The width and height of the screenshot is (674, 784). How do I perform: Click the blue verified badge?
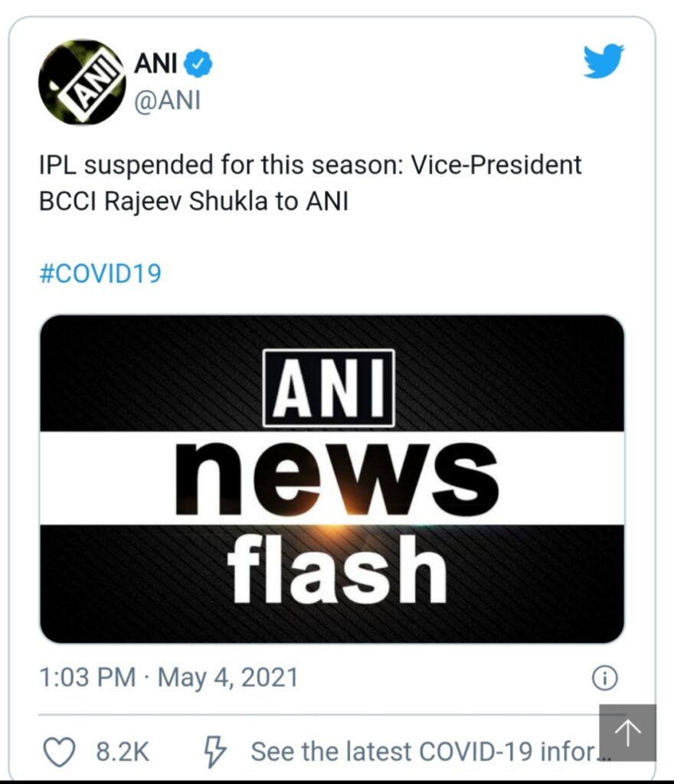coord(201,64)
